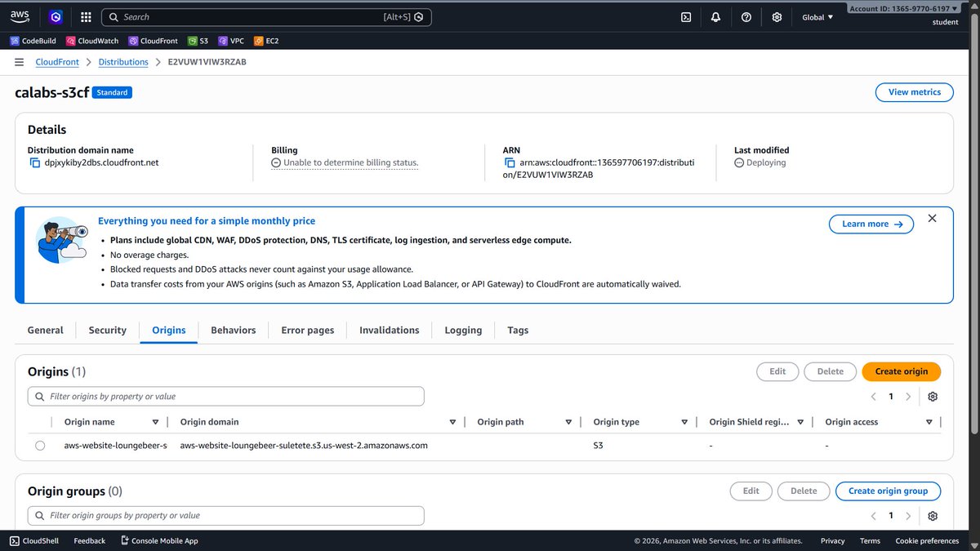Viewport: 980px width, 551px height.
Task: Select the aws-website-loungebeer origin radio button
Action: click(x=40, y=446)
